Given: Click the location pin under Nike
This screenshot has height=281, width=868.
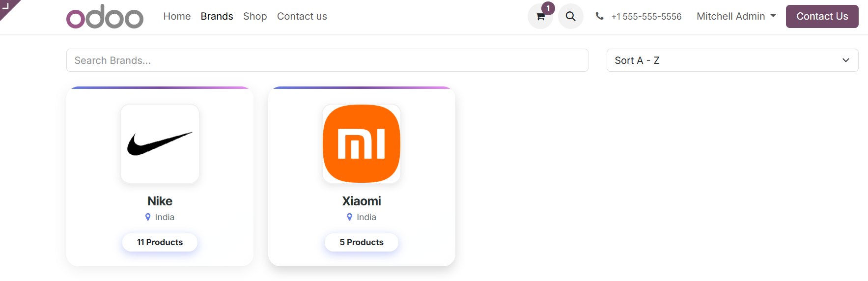Looking at the screenshot, I should (148, 217).
